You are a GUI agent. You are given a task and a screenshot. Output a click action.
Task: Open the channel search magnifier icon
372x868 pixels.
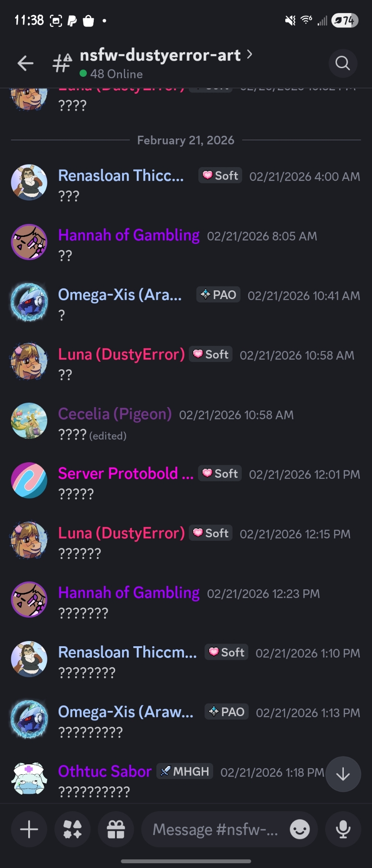tap(342, 63)
